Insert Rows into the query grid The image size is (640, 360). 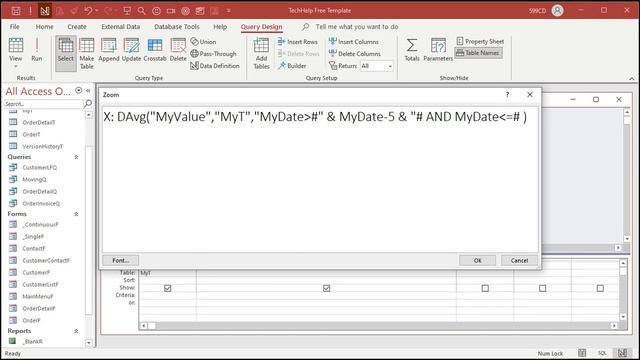pos(297,42)
